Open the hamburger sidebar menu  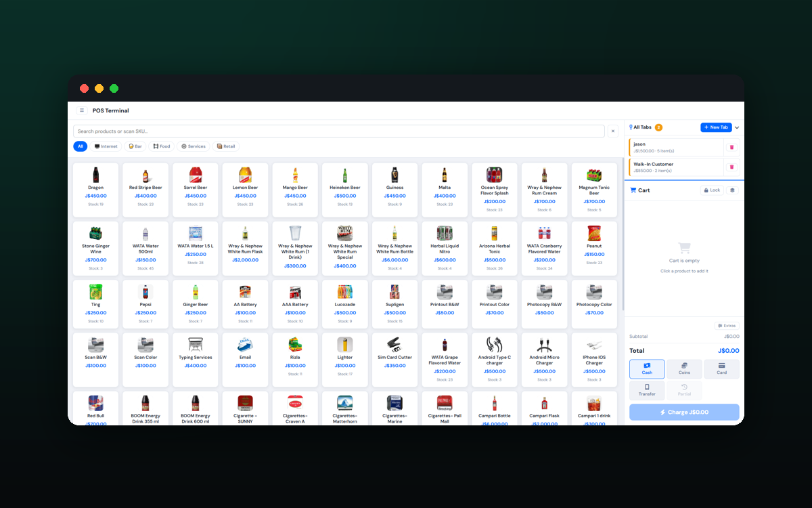(x=82, y=110)
